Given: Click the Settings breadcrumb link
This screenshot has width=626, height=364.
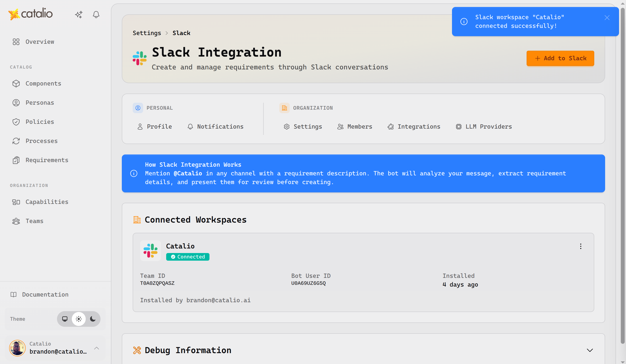Looking at the screenshot, I should pos(147,33).
